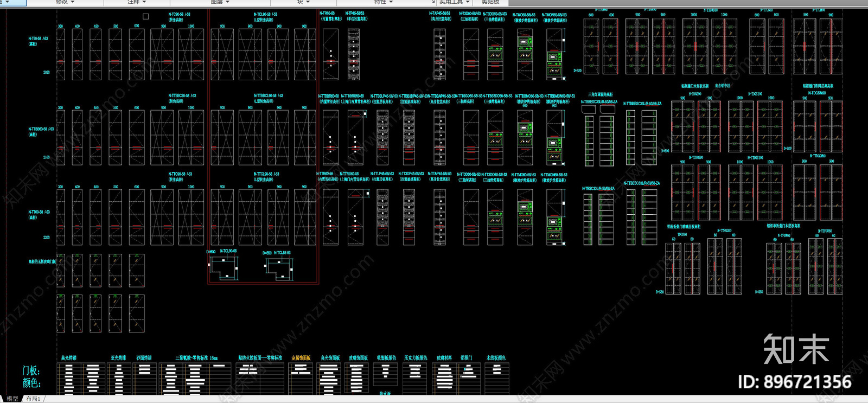Select the 木线板颜色 table header
Viewport: 868px width, 403px height.
click(x=496, y=358)
